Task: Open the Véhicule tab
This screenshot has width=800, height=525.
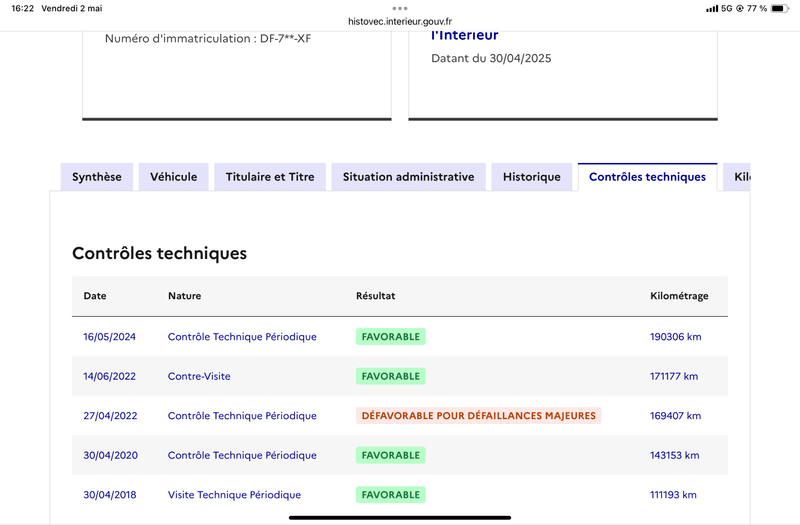Action: click(174, 177)
